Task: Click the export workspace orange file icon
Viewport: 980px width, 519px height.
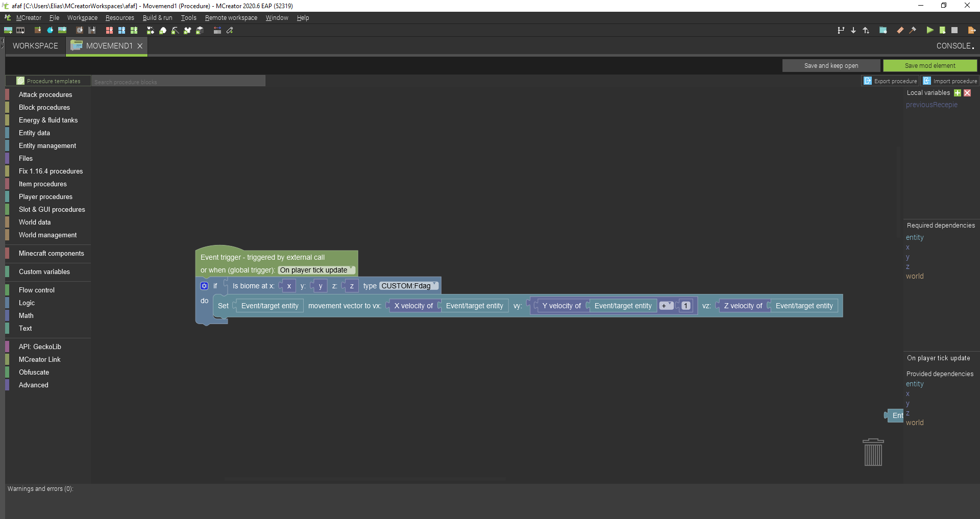Action: pos(972,30)
